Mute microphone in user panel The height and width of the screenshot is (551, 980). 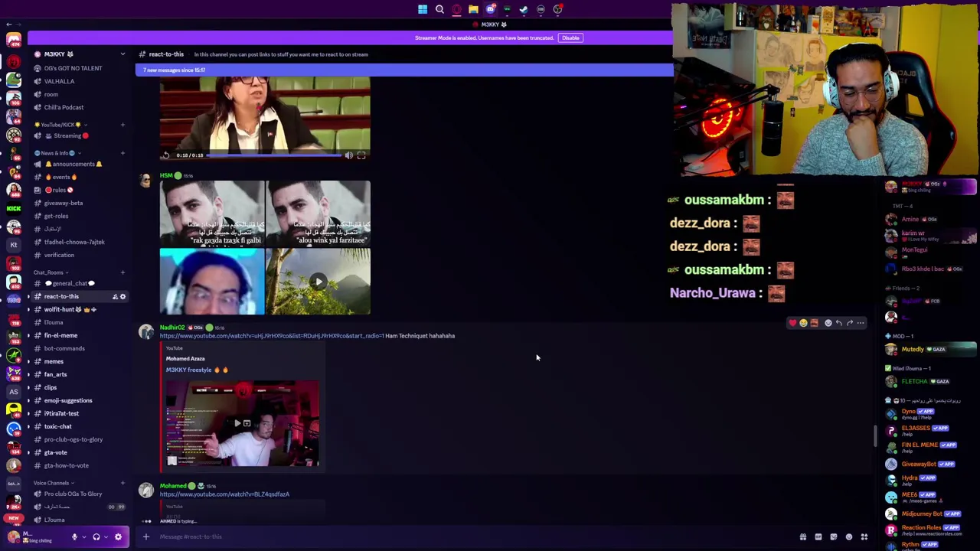(74, 536)
